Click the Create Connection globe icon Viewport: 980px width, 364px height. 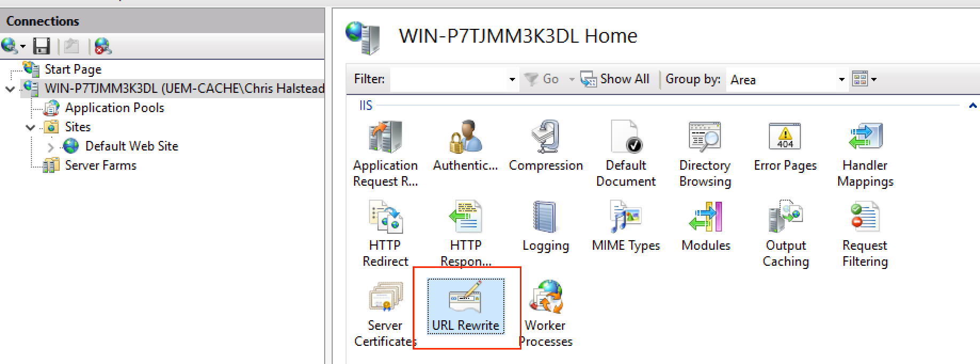pos(10,46)
